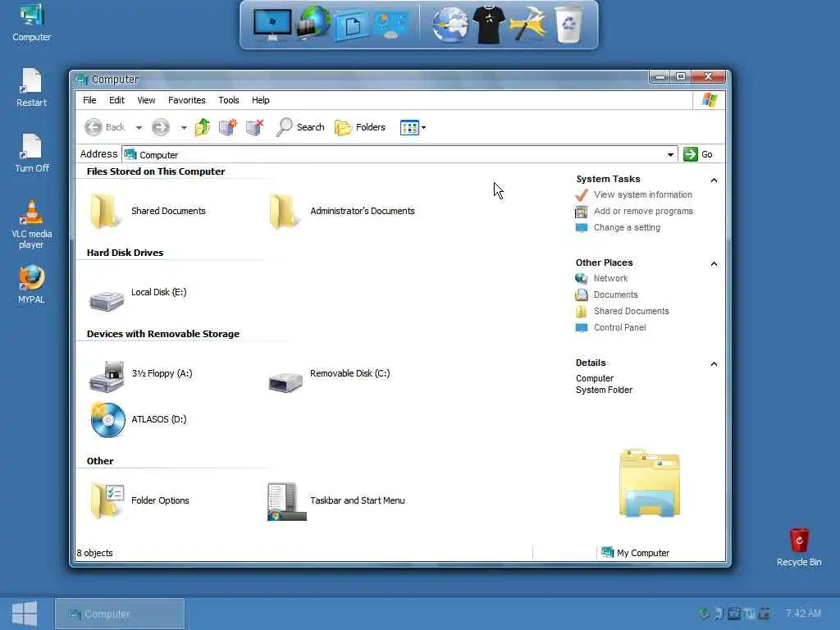Select the Folder Options item
This screenshot has width=840, height=630.
(139, 500)
